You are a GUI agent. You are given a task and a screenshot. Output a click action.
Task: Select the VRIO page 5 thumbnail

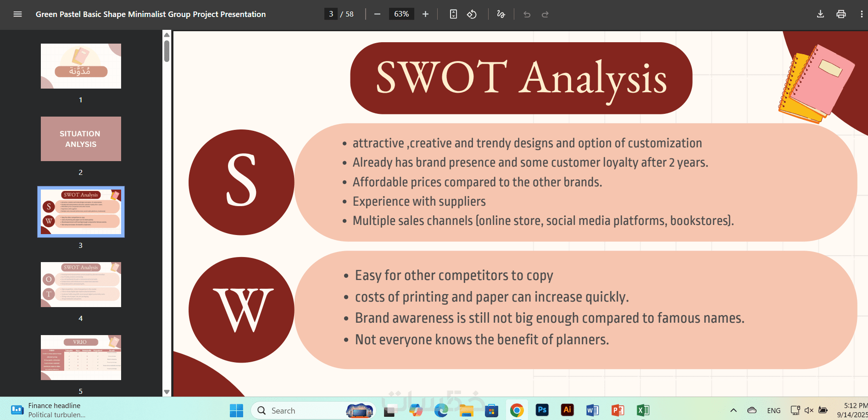(81, 358)
